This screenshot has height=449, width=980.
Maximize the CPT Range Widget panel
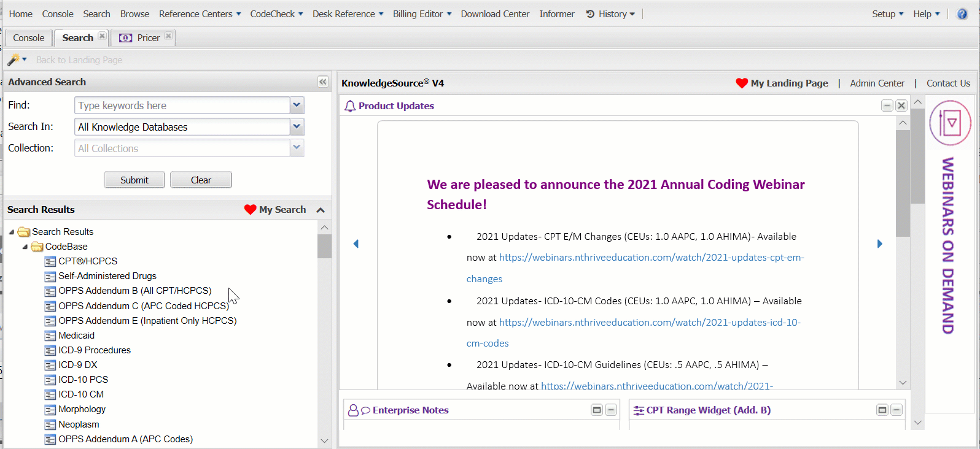882,410
